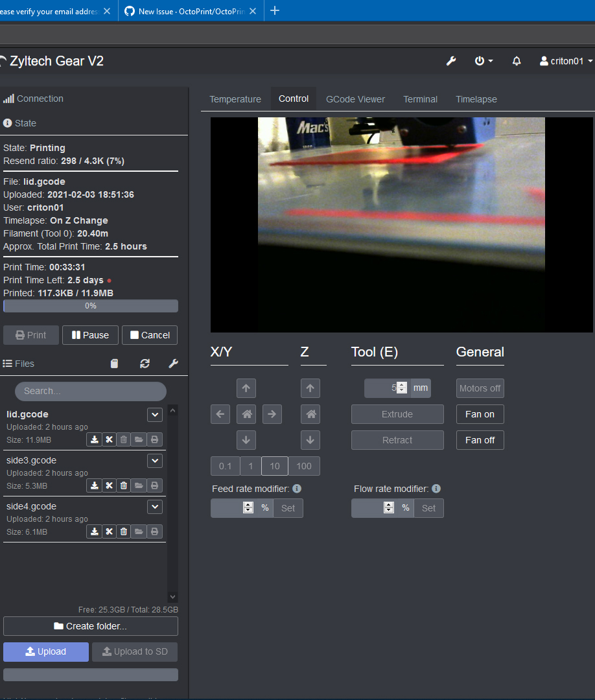Pause the current print

coord(90,335)
